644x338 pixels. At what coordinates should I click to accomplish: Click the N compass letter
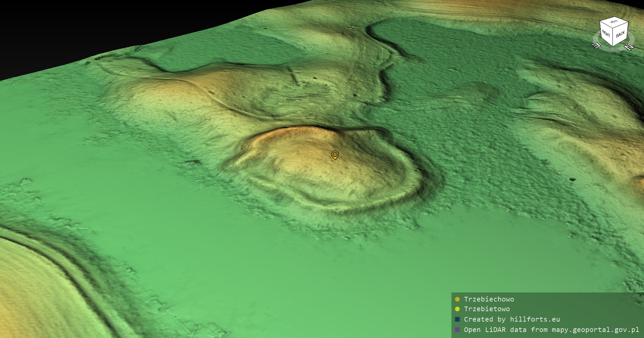[x=629, y=47]
